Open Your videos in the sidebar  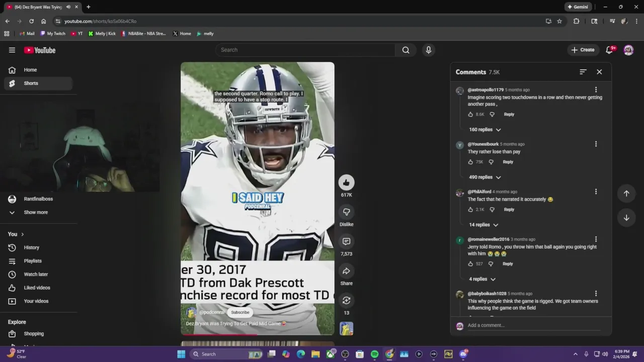point(38,301)
